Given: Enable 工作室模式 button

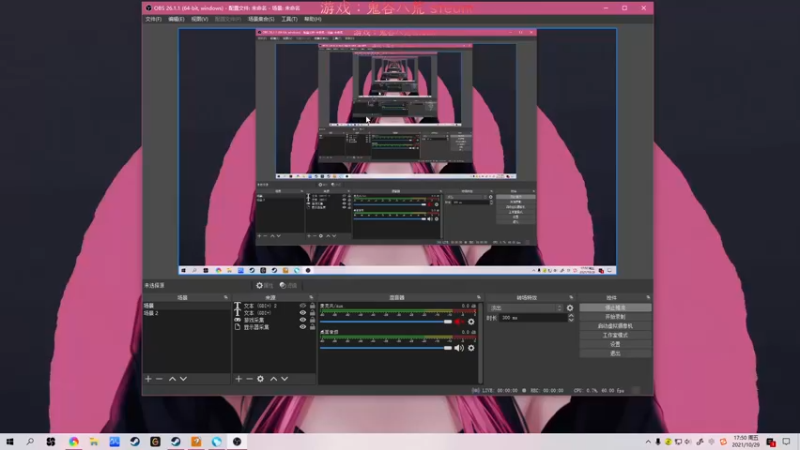Looking at the screenshot, I should pyautogui.click(x=615, y=335).
